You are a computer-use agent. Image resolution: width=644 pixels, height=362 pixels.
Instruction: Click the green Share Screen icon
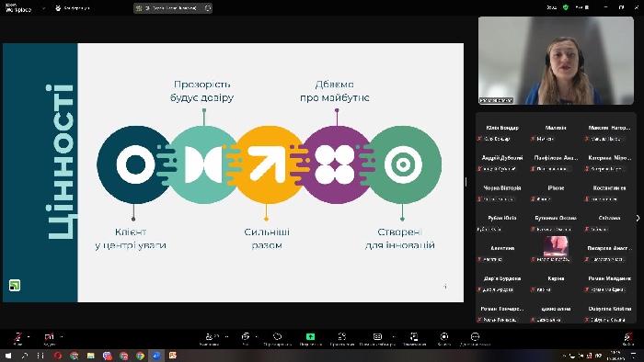[x=311, y=336]
